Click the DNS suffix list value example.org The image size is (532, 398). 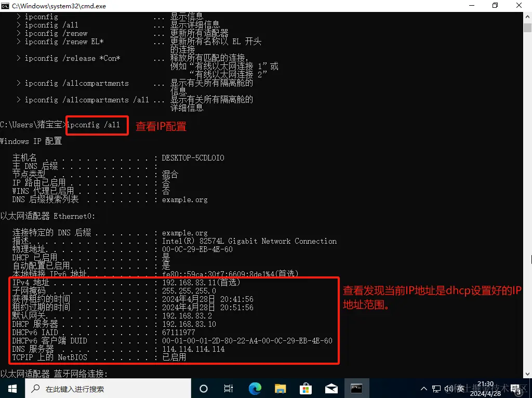(184, 200)
